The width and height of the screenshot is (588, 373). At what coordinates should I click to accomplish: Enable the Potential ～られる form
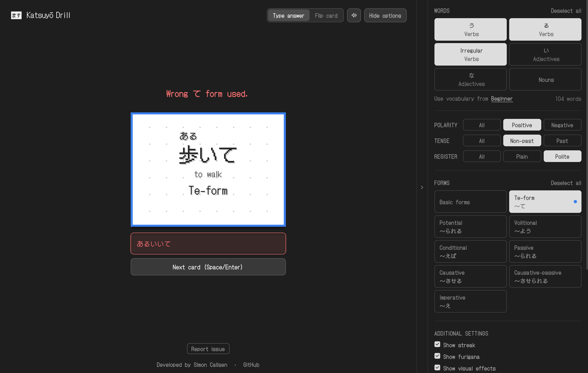click(470, 227)
